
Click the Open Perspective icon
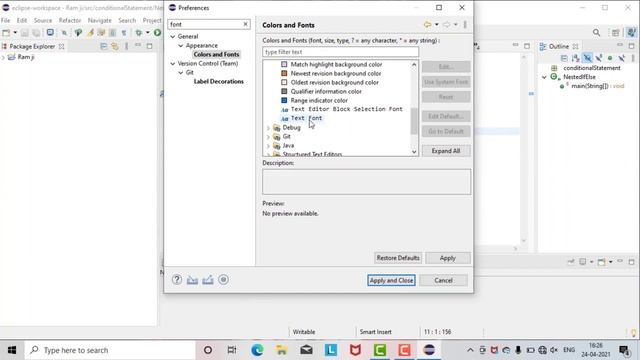click(x=616, y=33)
